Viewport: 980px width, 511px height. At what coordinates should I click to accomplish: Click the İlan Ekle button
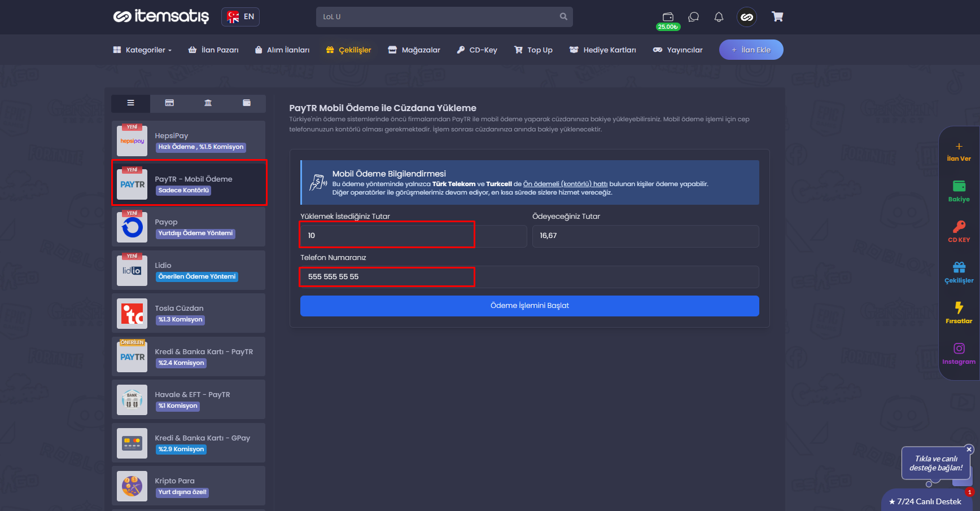[x=751, y=50]
